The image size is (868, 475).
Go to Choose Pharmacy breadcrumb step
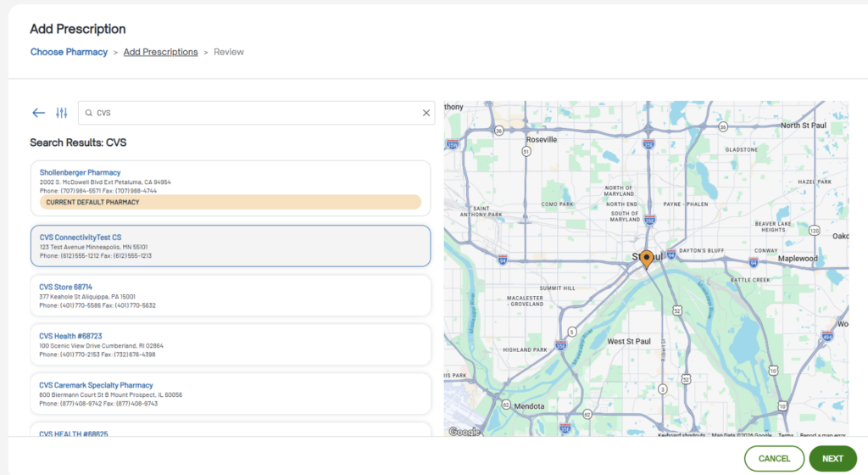(69, 52)
